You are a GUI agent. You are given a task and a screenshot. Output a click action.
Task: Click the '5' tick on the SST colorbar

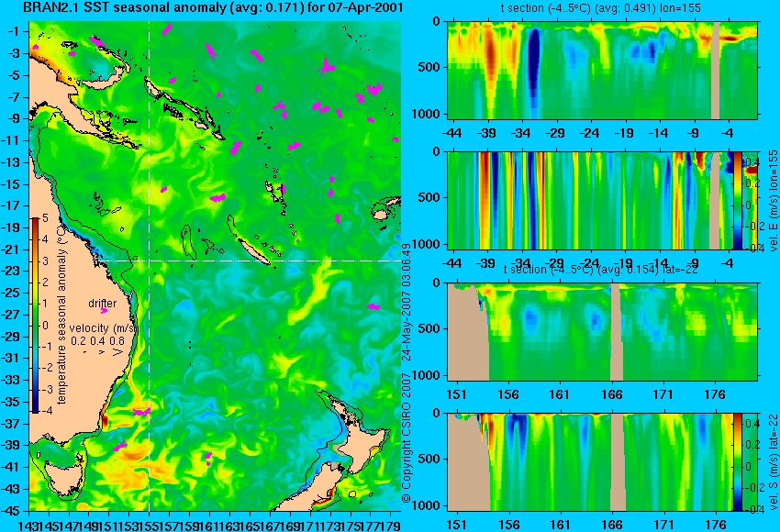pyautogui.click(x=45, y=217)
